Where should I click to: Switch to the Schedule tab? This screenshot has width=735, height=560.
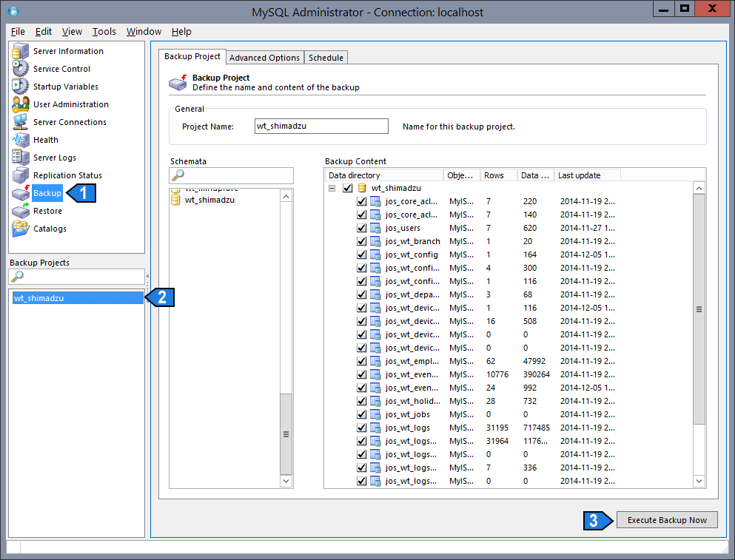point(326,58)
